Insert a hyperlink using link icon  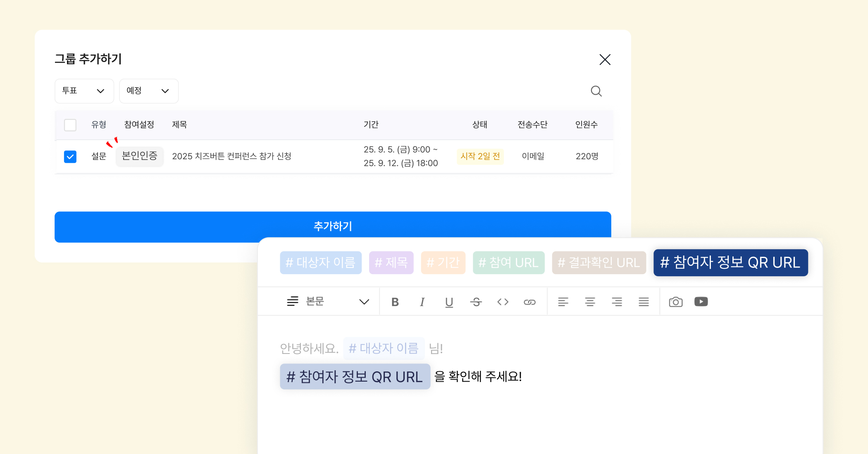(x=529, y=302)
